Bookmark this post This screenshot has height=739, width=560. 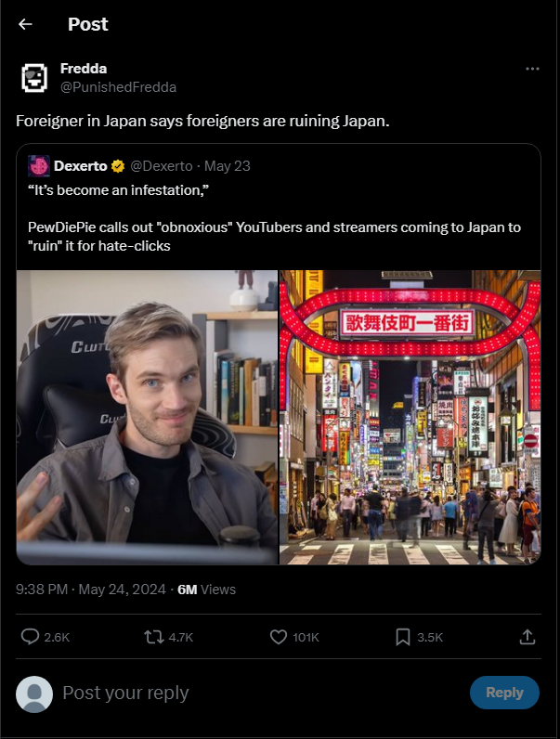(402, 637)
